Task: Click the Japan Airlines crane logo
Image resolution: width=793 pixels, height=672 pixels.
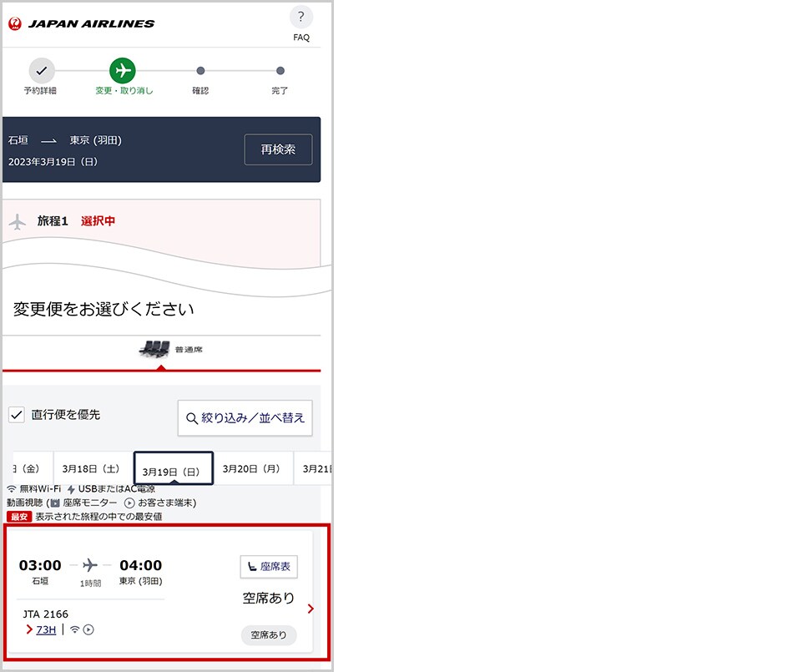Action: point(15,24)
